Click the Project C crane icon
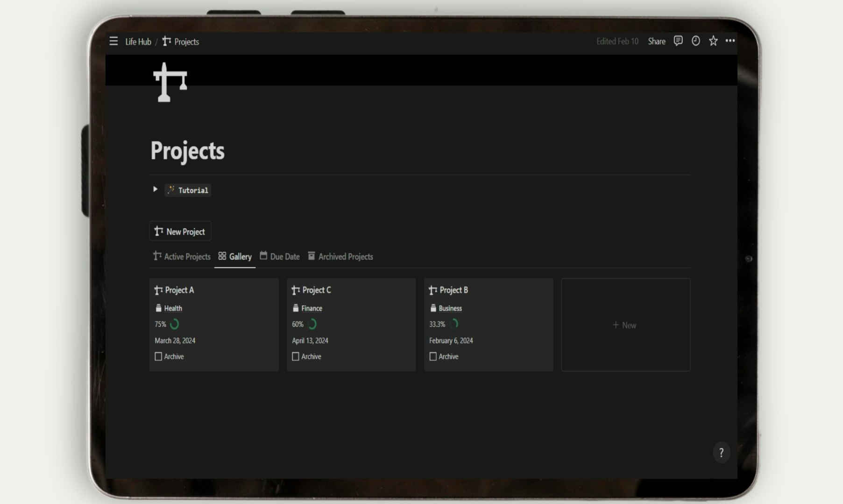Image resolution: width=843 pixels, height=504 pixels. click(296, 290)
